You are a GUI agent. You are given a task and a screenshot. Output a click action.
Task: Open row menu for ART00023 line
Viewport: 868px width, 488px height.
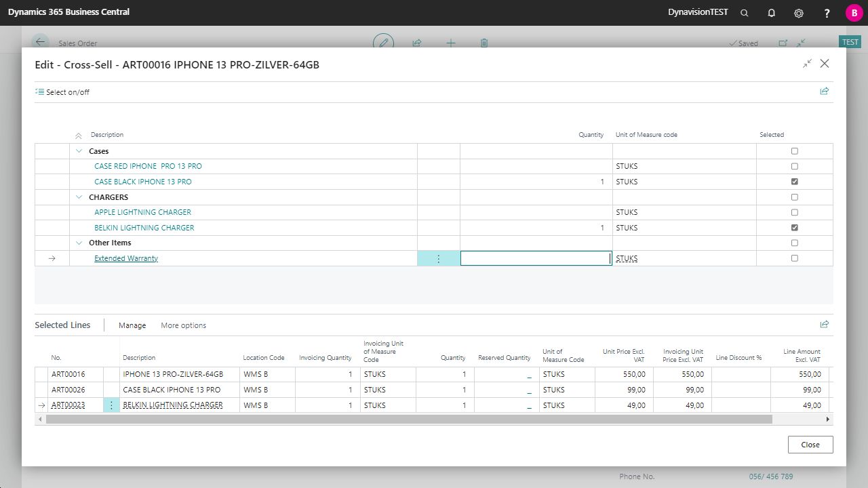[x=111, y=405]
